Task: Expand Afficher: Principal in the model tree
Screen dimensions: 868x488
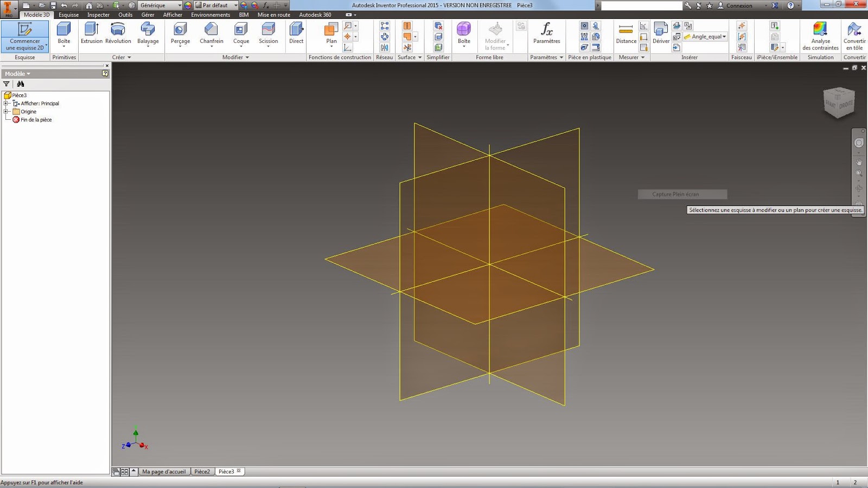Action: [7, 103]
